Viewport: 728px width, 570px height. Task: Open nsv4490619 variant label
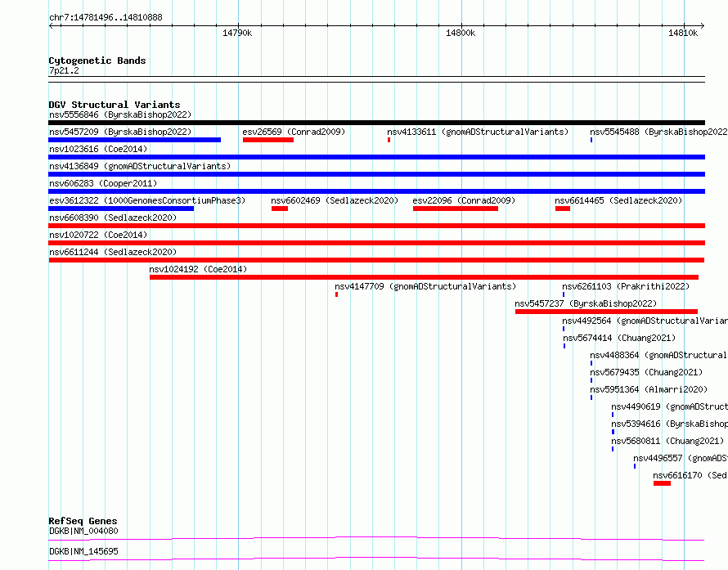669,406
